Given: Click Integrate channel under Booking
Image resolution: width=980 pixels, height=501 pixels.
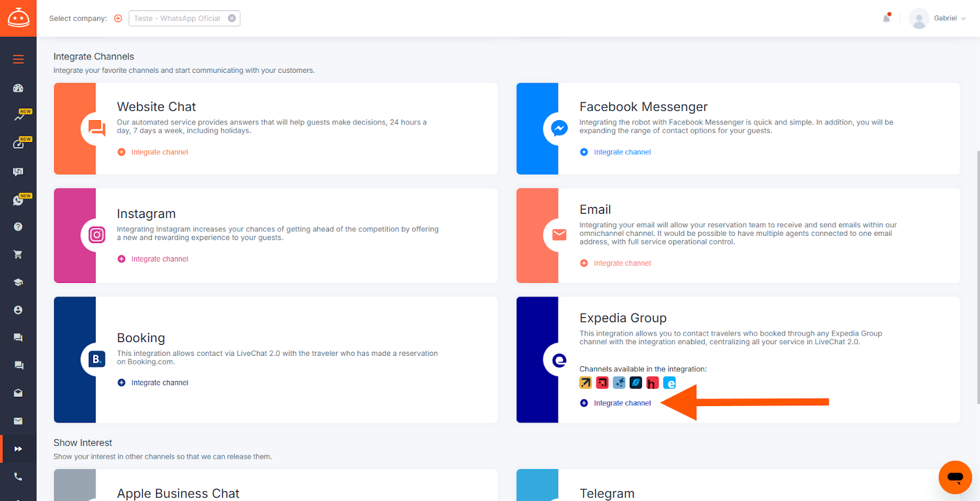Looking at the screenshot, I should (x=153, y=383).
